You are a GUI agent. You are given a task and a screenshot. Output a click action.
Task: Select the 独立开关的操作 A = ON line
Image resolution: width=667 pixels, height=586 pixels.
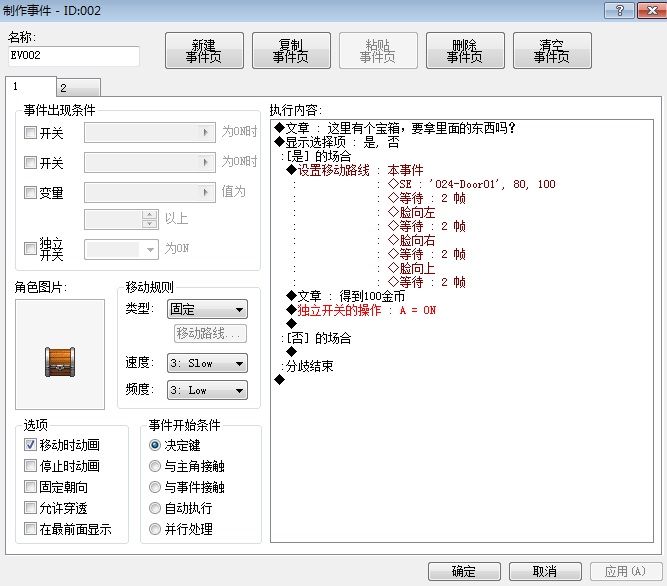point(361,310)
